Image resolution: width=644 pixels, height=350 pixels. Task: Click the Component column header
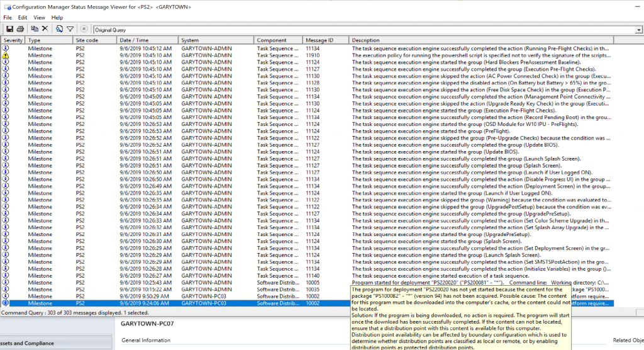(278, 40)
